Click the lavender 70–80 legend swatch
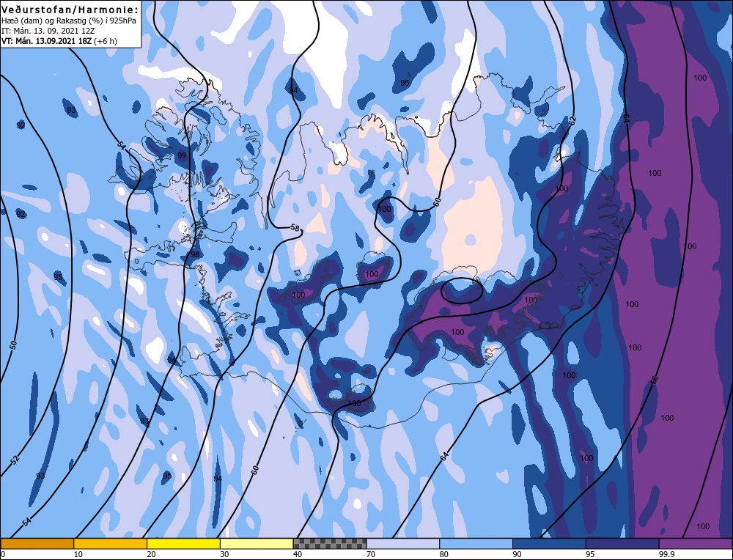 (403, 543)
